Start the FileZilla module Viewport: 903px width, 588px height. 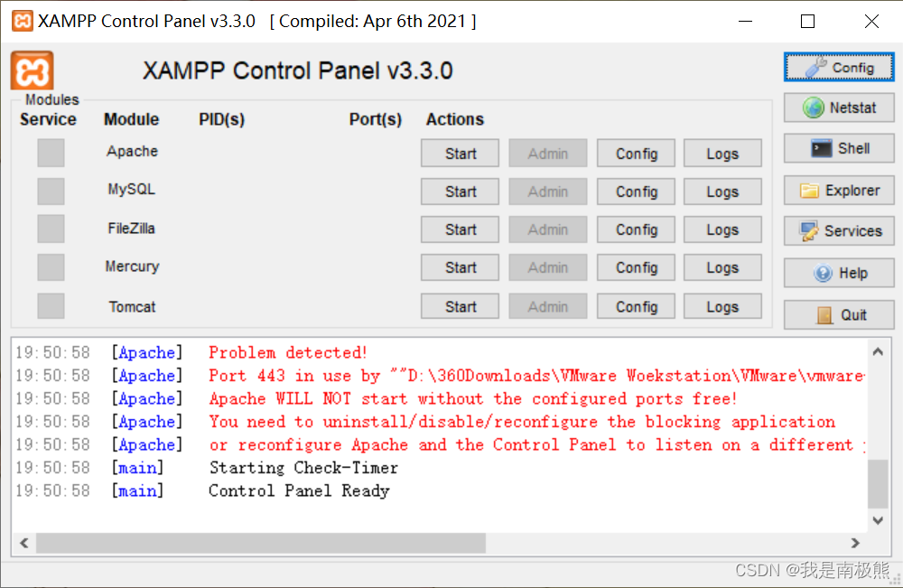point(461,229)
